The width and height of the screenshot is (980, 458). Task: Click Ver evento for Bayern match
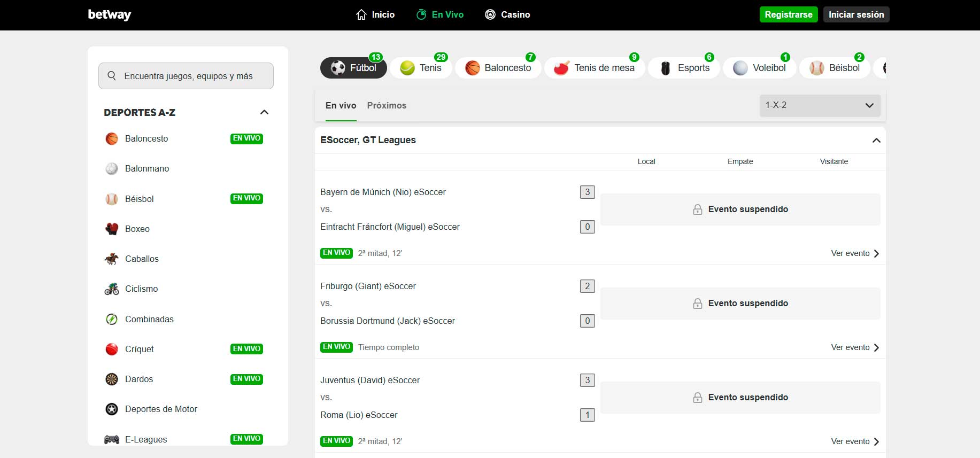(x=855, y=253)
